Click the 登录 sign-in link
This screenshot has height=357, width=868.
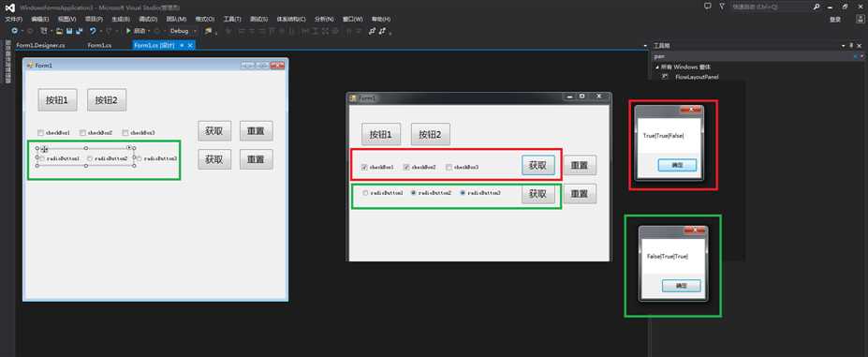835,19
